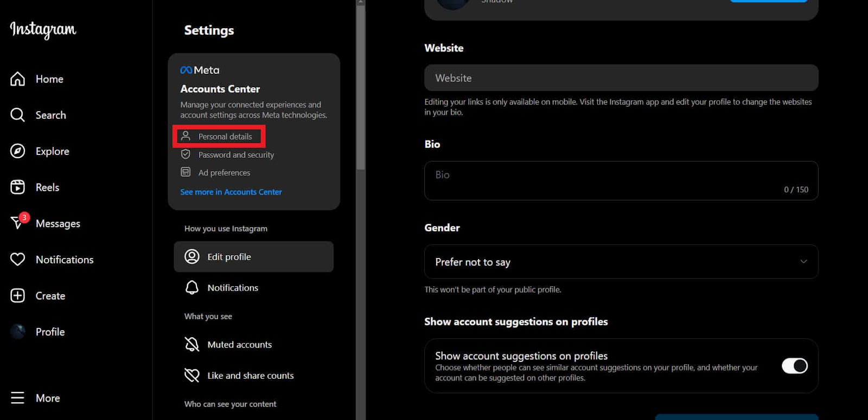Click 'This won't be part of your public profile' note
Screen dimensions: 868x420
[x=493, y=289]
